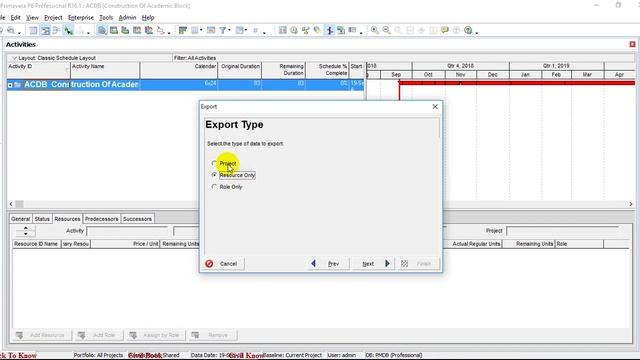
Task: Click the Activity Name column header
Action: click(105, 70)
